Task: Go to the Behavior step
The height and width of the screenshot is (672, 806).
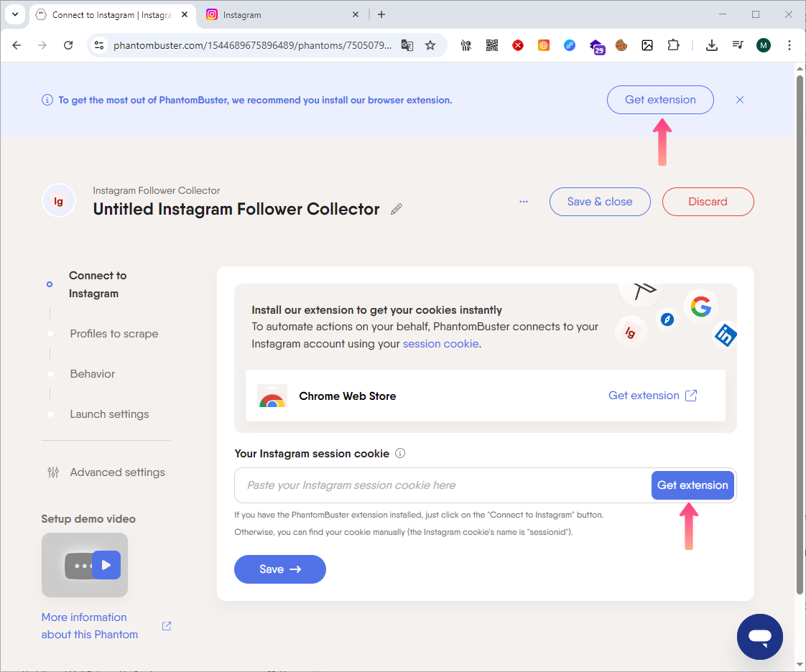Action: pyautogui.click(x=93, y=374)
